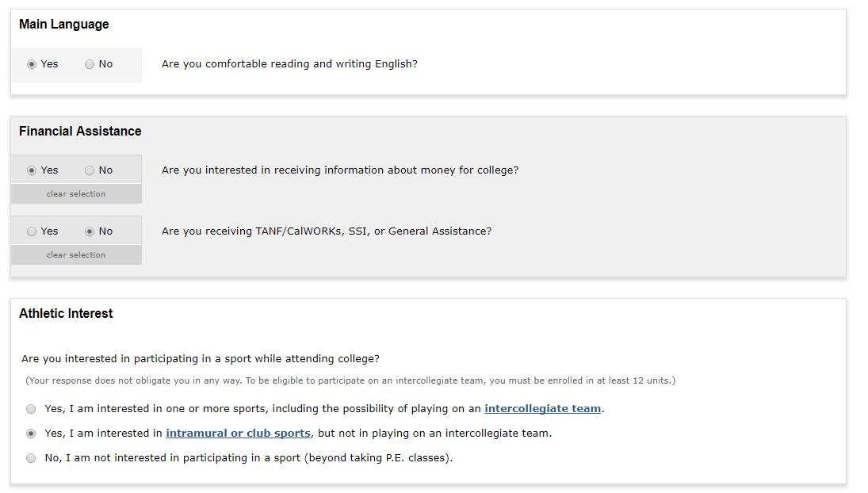Click the English reading and writing question text

pyautogui.click(x=289, y=64)
